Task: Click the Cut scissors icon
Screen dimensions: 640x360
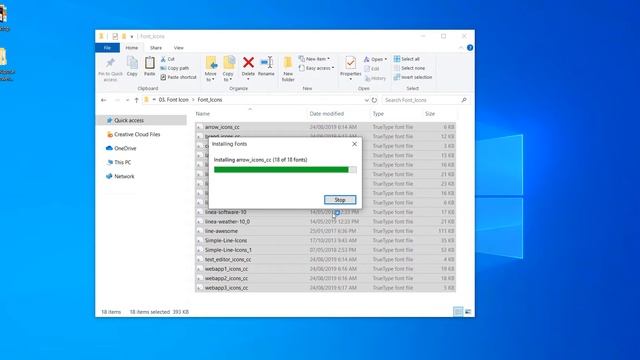Action: coord(163,59)
